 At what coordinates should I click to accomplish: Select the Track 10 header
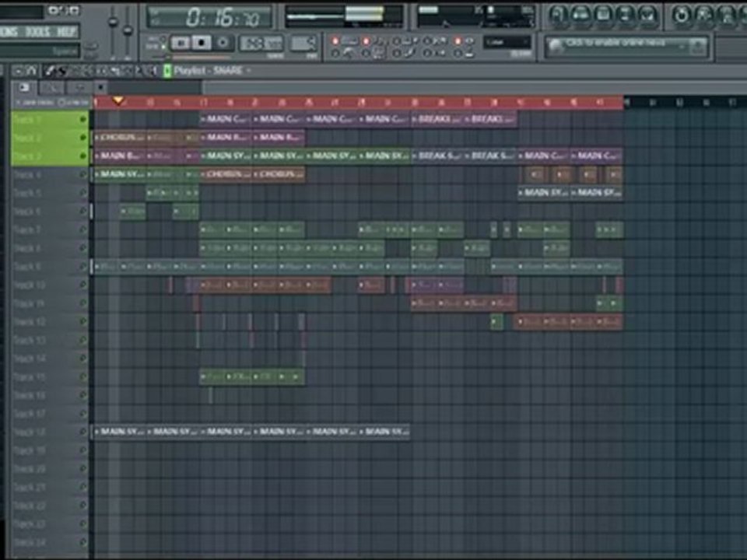50,285
